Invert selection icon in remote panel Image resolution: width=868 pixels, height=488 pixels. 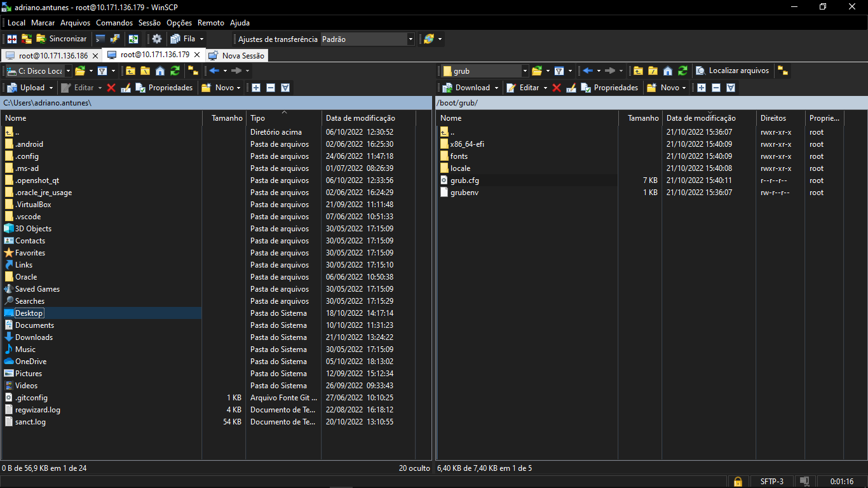click(x=731, y=88)
